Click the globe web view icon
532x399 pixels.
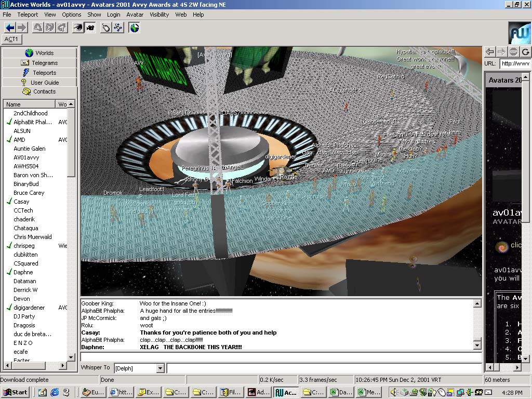(x=135, y=28)
